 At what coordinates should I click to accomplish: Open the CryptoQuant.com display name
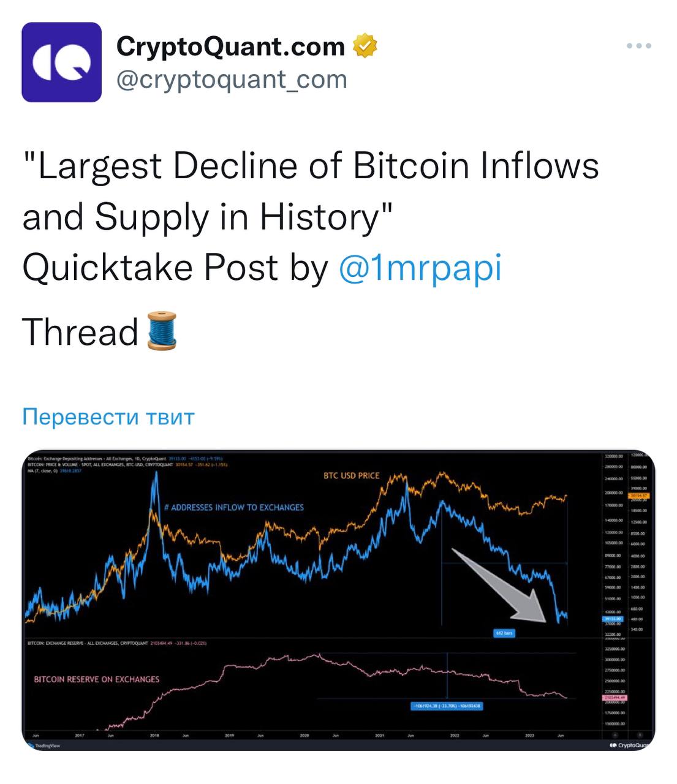[x=230, y=46]
